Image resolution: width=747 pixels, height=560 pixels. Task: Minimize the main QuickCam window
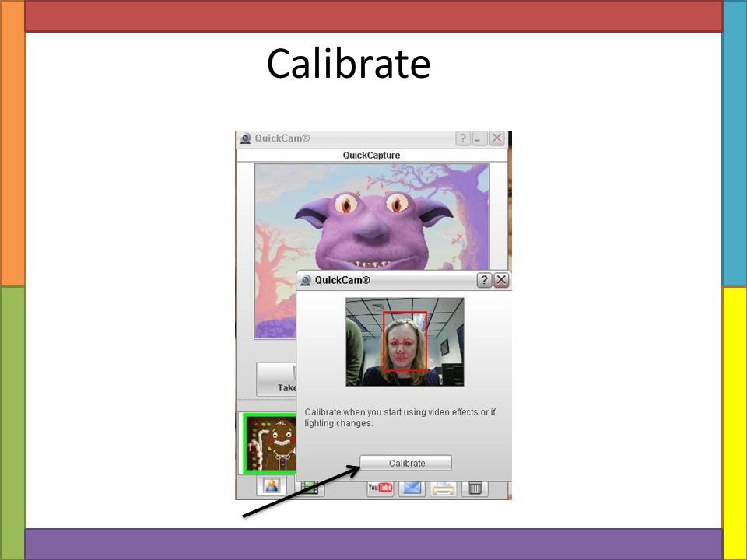tap(479, 138)
